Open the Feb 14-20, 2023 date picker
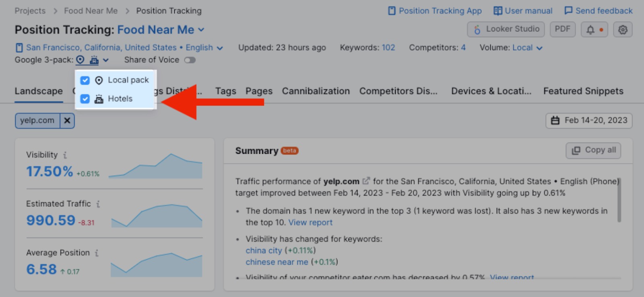 [x=589, y=120]
